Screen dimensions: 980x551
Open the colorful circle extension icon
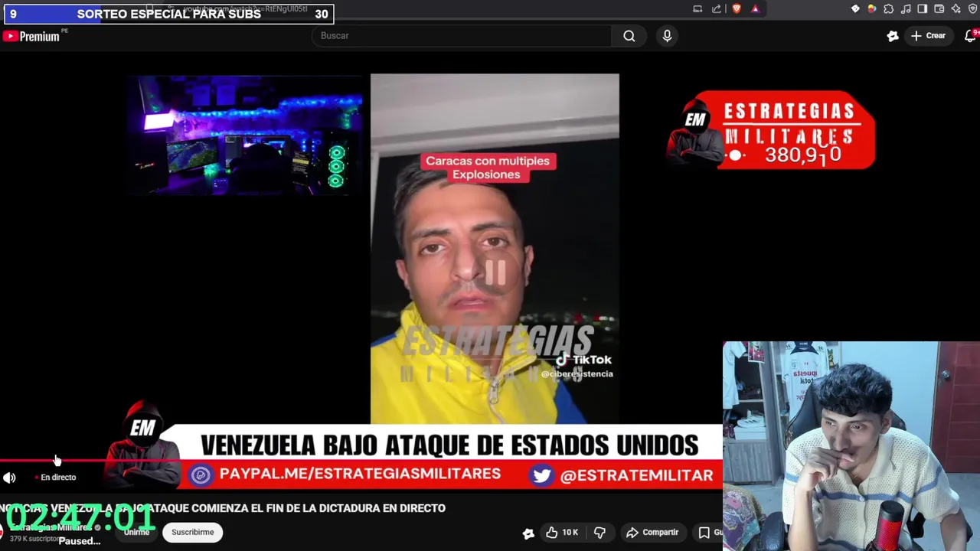(871, 9)
